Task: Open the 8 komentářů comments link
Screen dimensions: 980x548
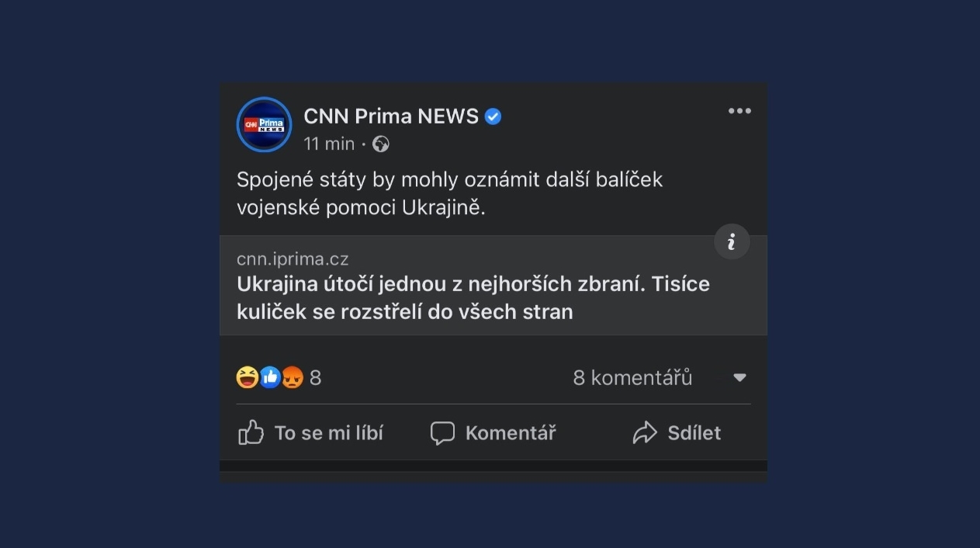Action: tap(632, 378)
